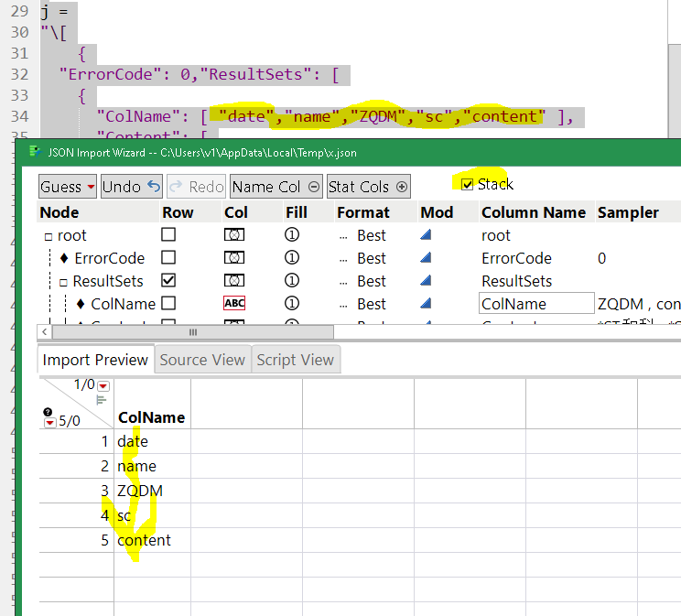Click the Col icon in the ResultSets row
This screenshot has height=616, width=681.
coord(234,281)
